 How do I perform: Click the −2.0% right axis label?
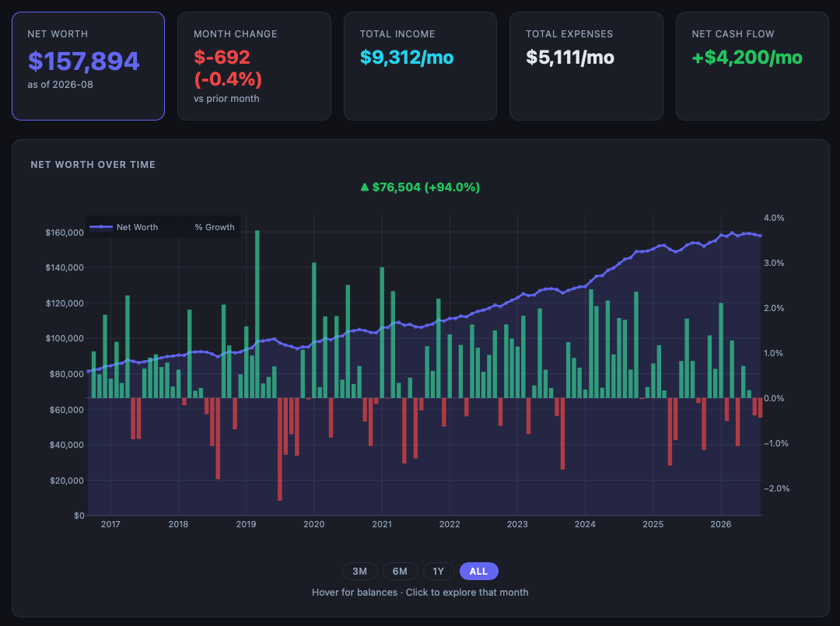pos(777,488)
